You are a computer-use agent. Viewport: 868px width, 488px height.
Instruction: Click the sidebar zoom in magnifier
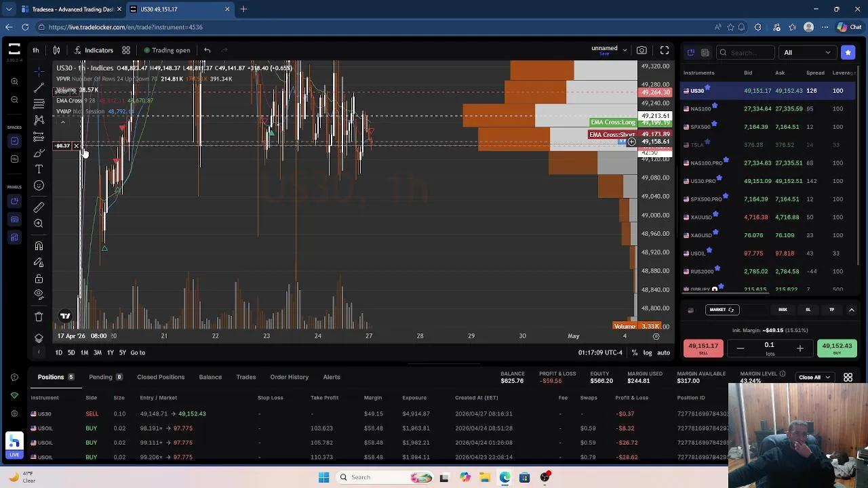14,81
